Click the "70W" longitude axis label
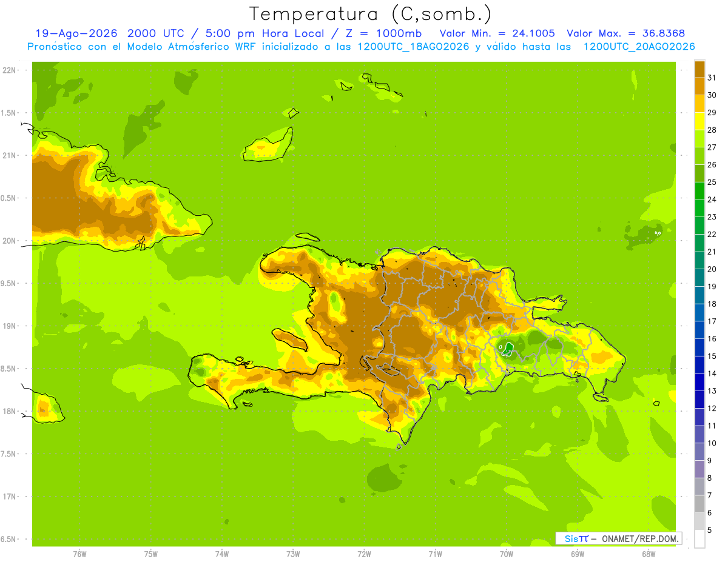This screenshot has width=728, height=562. [x=507, y=554]
